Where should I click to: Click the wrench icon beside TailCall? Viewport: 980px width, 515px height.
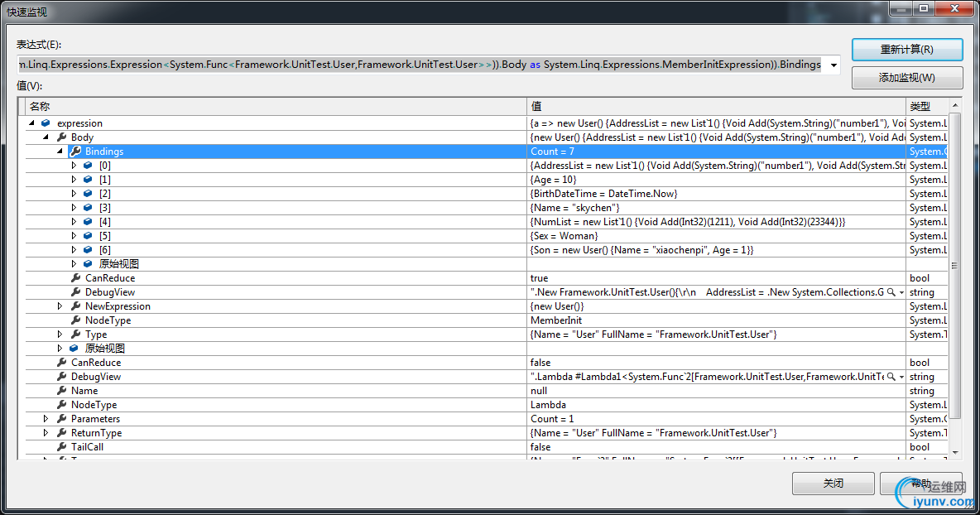61,447
